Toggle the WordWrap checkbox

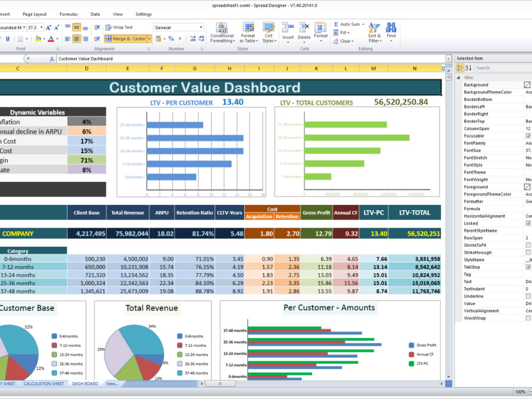[x=528, y=318]
